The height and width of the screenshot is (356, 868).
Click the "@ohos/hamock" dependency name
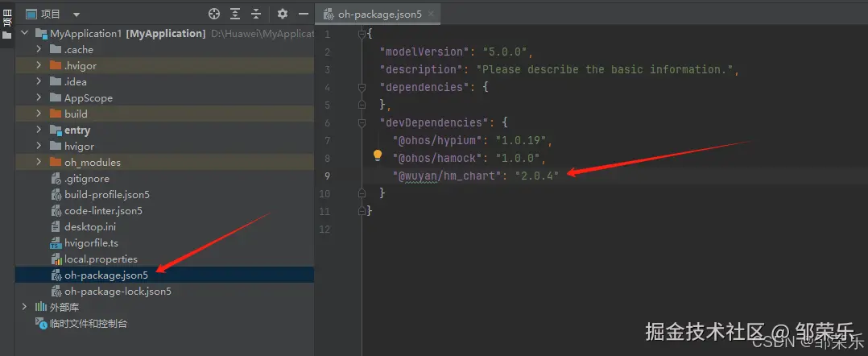click(x=437, y=158)
